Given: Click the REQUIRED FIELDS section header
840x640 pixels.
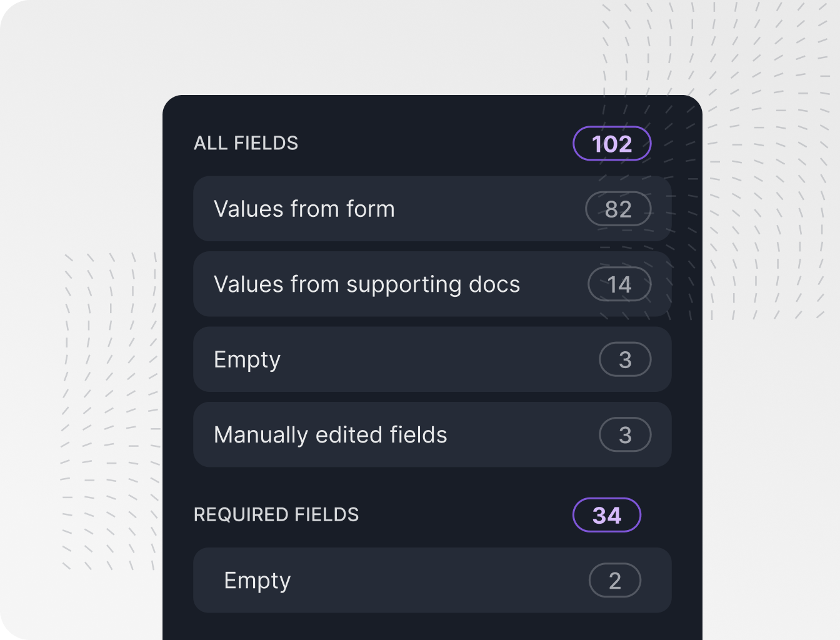Looking at the screenshot, I should pyautogui.click(x=276, y=514).
